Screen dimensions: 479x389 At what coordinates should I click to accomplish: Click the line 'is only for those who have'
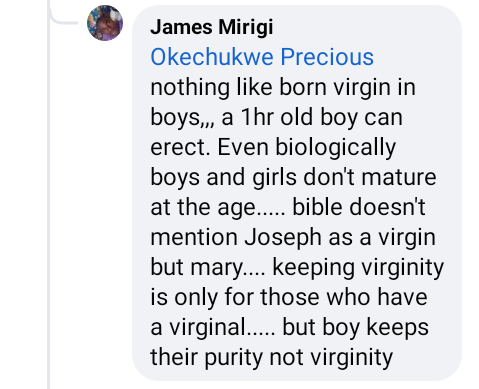click(x=289, y=297)
